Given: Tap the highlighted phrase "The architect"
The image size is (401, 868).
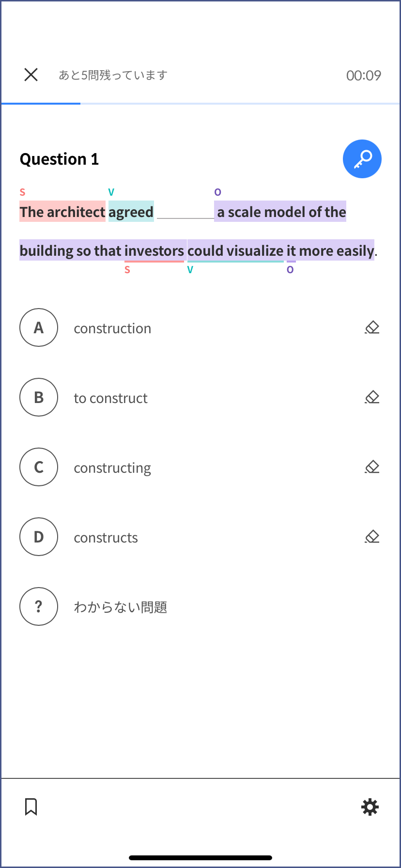Looking at the screenshot, I should [x=62, y=212].
